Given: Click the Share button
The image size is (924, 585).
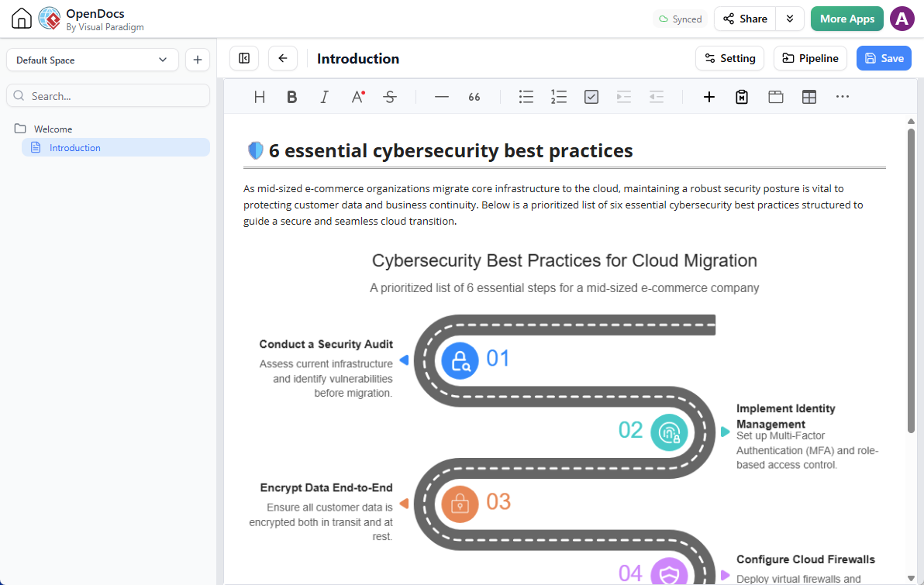Looking at the screenshot, I should coord(746,19).
